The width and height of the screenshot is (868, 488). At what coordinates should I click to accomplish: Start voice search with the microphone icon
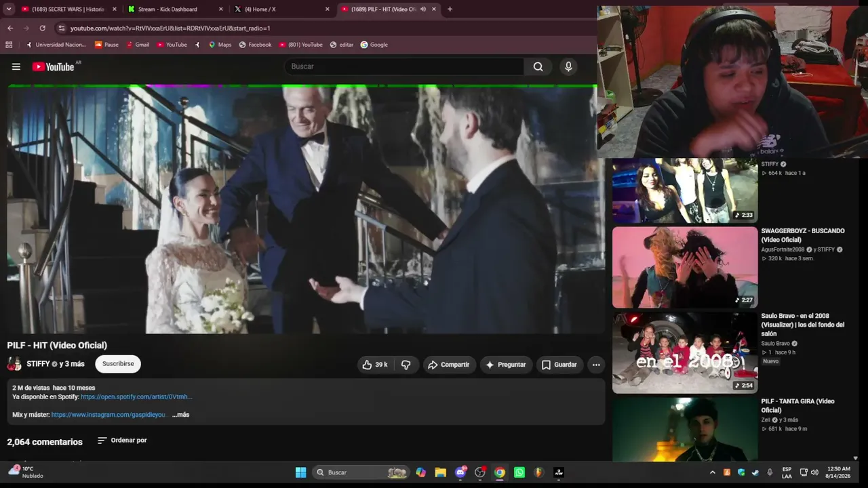[x=568, y=66]
